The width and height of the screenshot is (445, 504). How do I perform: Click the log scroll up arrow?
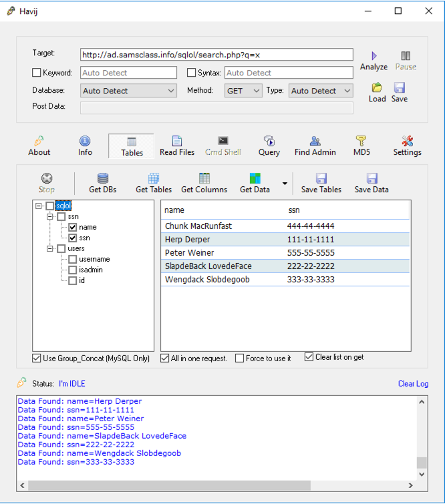[x=422, y=402]
